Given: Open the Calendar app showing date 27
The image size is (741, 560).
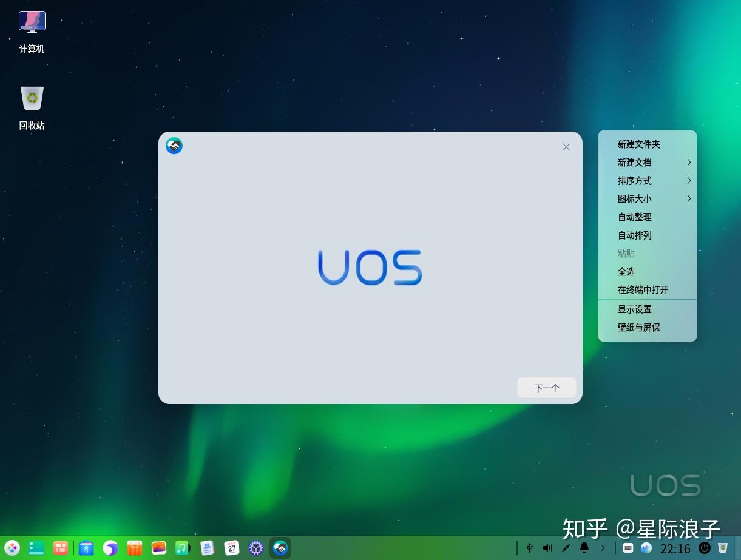Looking at the screenshot, I should (x=231, y=548).
